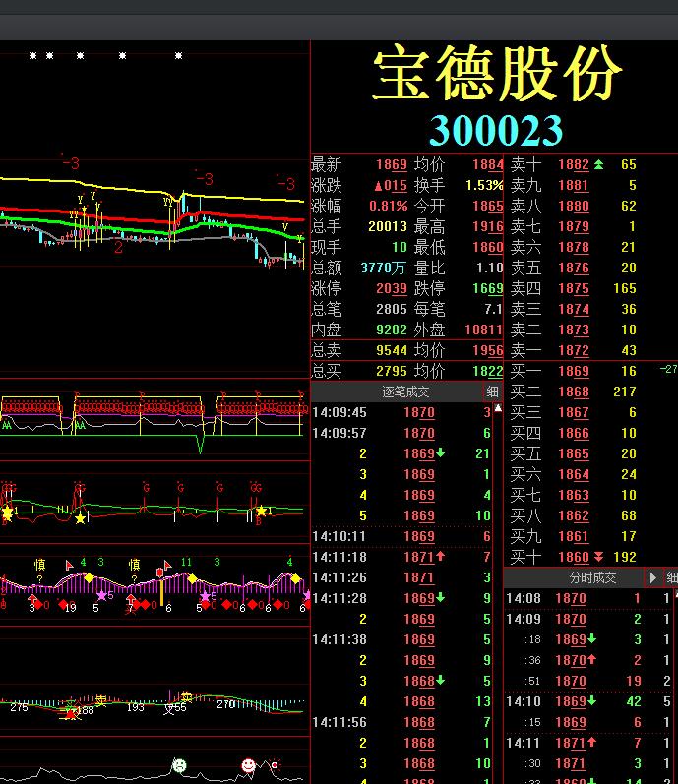Click the green down arrow beside the 1869 trade of 21 lots

440,453
